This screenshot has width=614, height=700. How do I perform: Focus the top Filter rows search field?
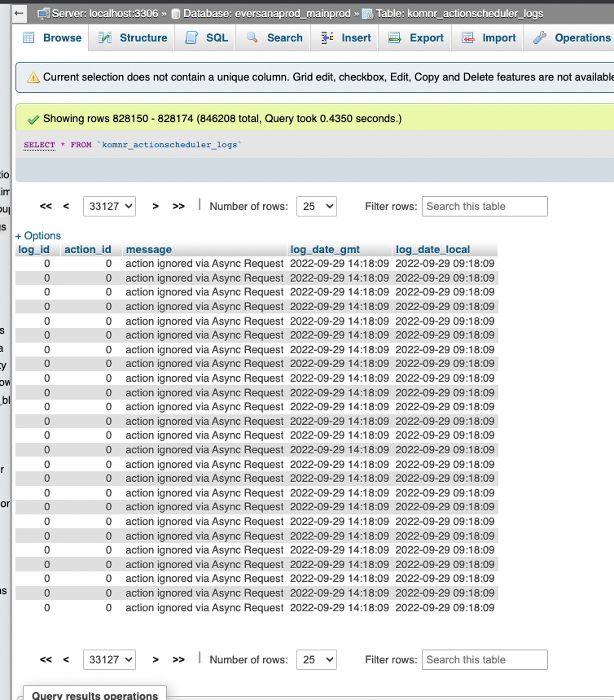click(x=485, y=206)
